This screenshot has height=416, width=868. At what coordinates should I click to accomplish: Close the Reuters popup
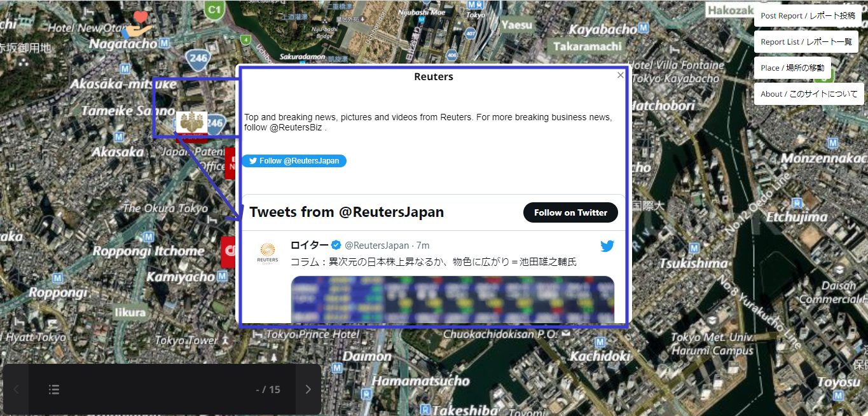621,75
